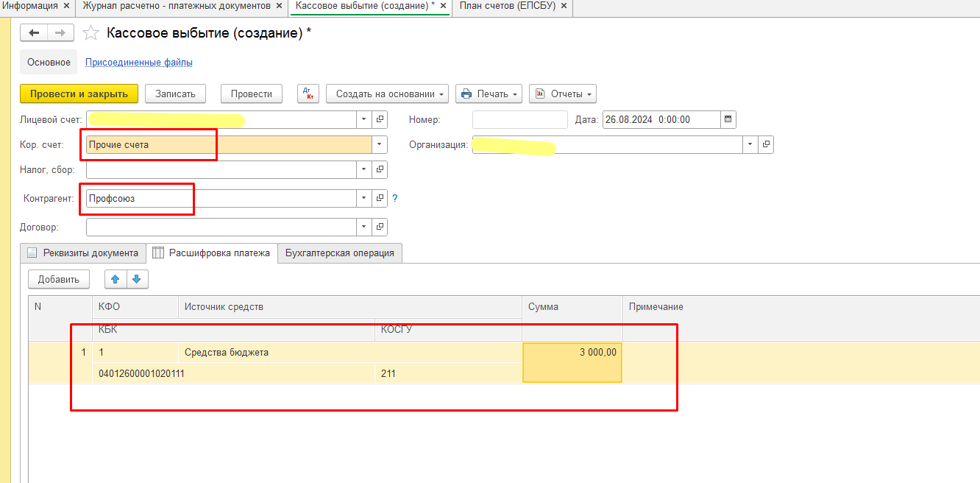Open Присоединенные файлы link
Viewport: 980px width, 483px height.
point(139,63)
